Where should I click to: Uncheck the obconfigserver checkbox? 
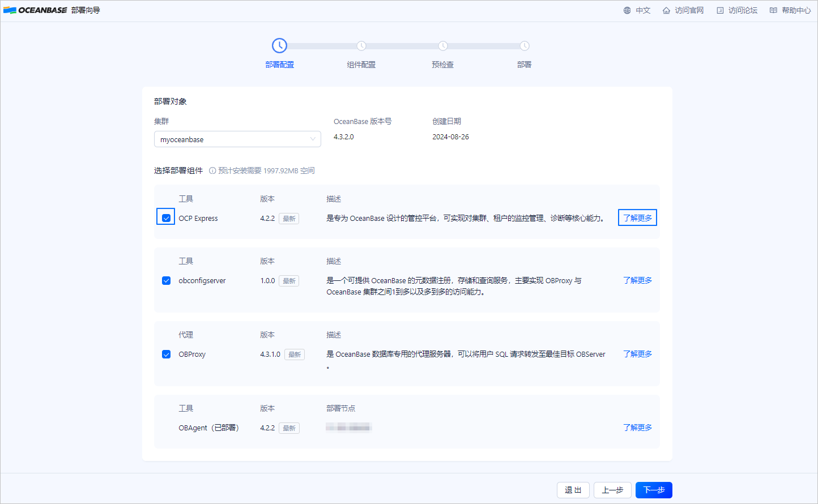click(x=166, y=280)
